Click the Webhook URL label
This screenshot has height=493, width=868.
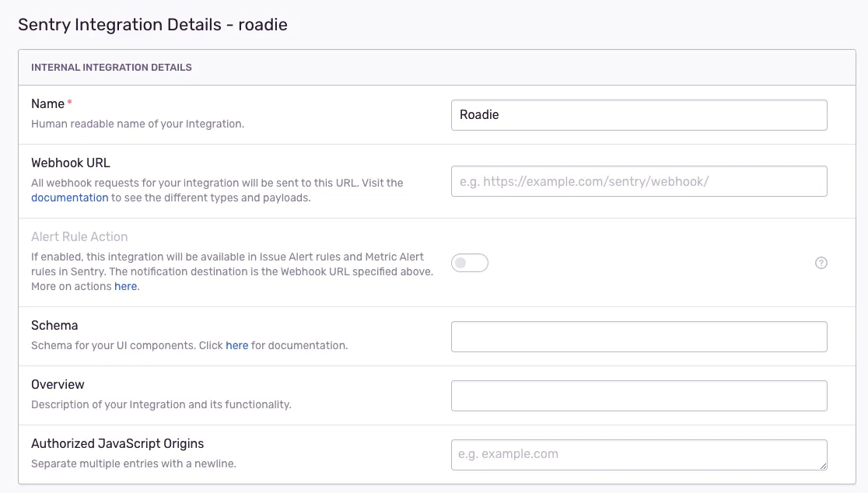(70, 163)
